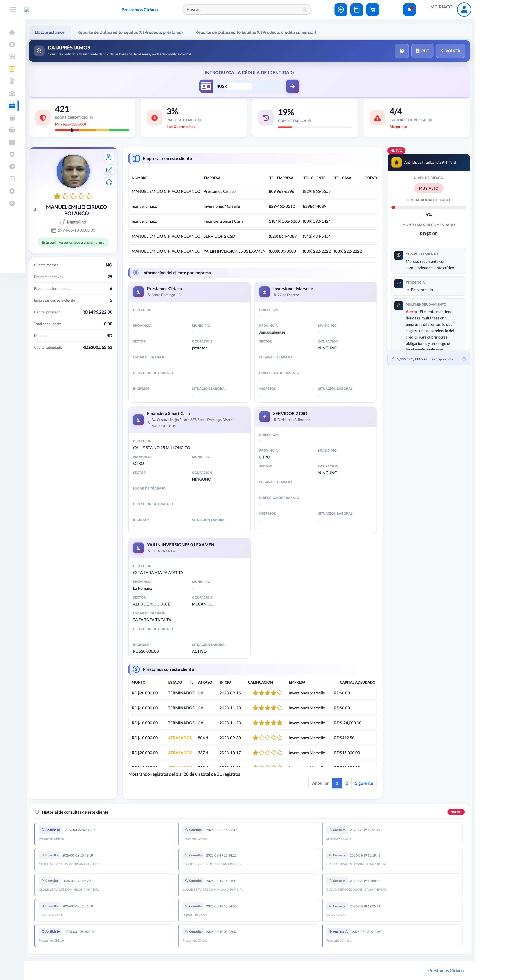The width and height of the screenshot is (514, 980).
Task: Click the search Buscar field
Action: click(246, 10)
